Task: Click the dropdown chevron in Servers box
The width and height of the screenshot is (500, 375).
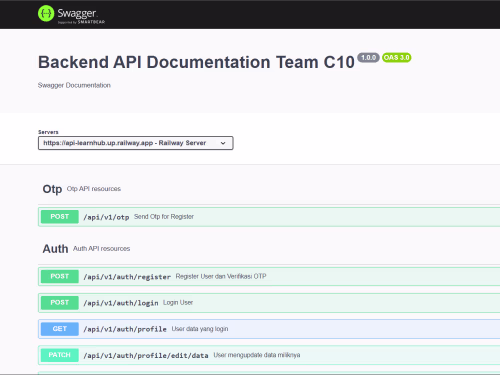Action: click(x=223, y=143)
